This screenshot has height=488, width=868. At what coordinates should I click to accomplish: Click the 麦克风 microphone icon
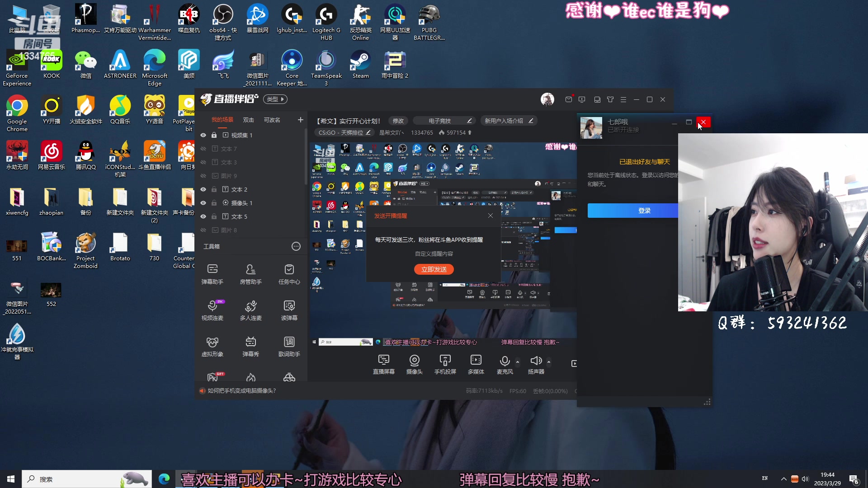[x=505, y=361]
